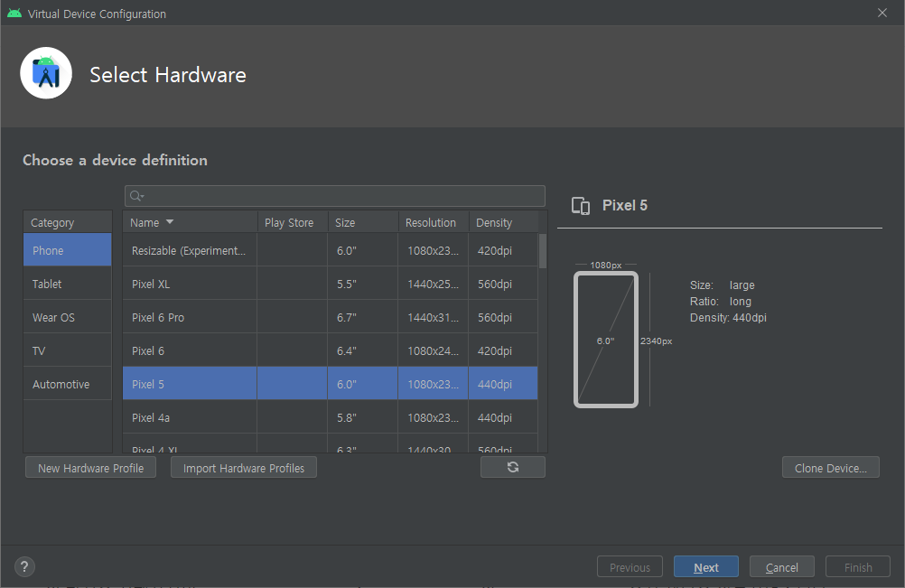Viewport: 905px width, 588px height.
Task: Click the 1440x31... resolution cell
Action: point(433,317)
